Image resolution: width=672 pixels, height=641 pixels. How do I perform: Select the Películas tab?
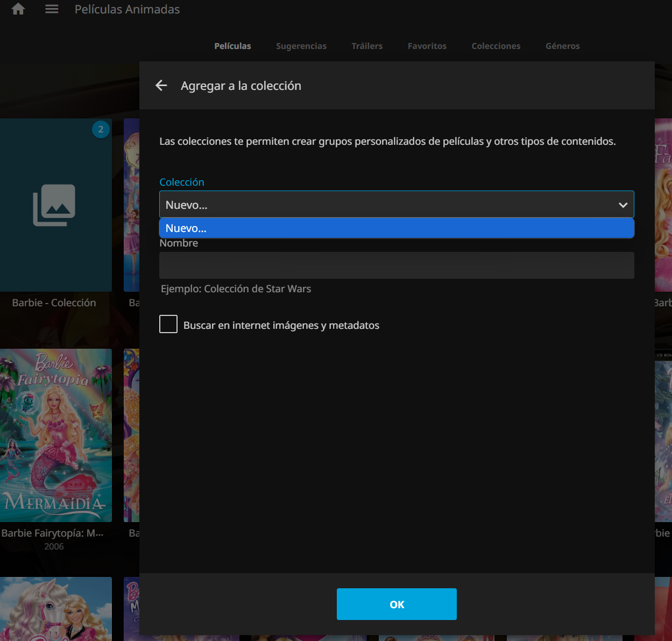232,46
